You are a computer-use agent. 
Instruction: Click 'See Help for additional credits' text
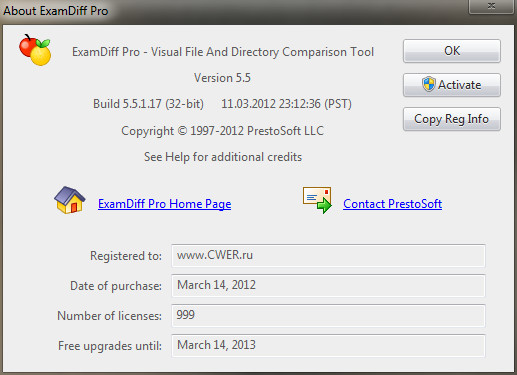coord(223,157)
